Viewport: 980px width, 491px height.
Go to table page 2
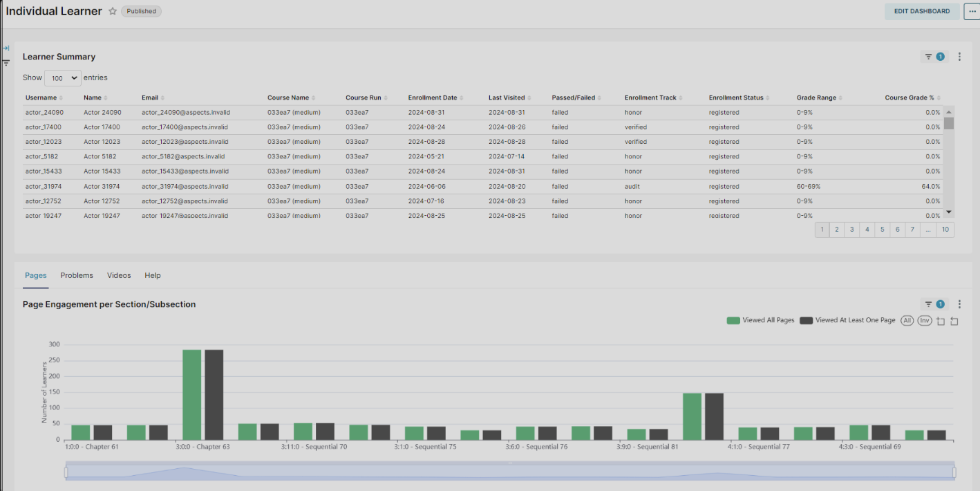click(837, 230)
